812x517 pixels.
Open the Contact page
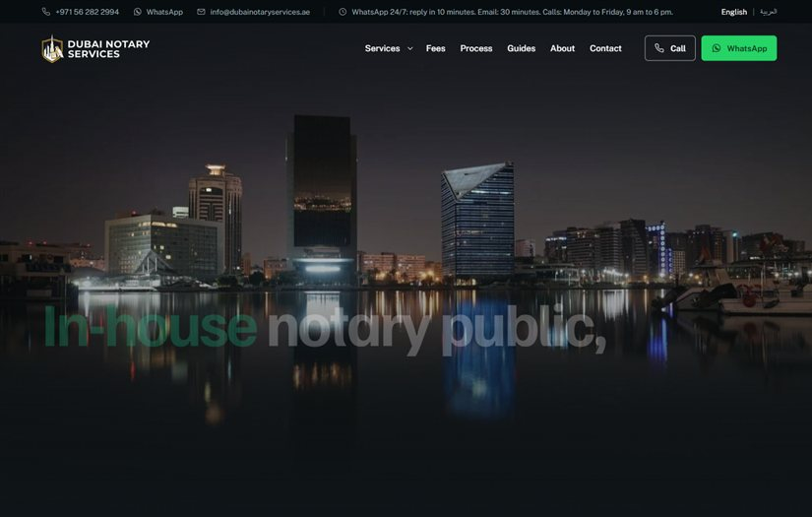click(605, 48)
